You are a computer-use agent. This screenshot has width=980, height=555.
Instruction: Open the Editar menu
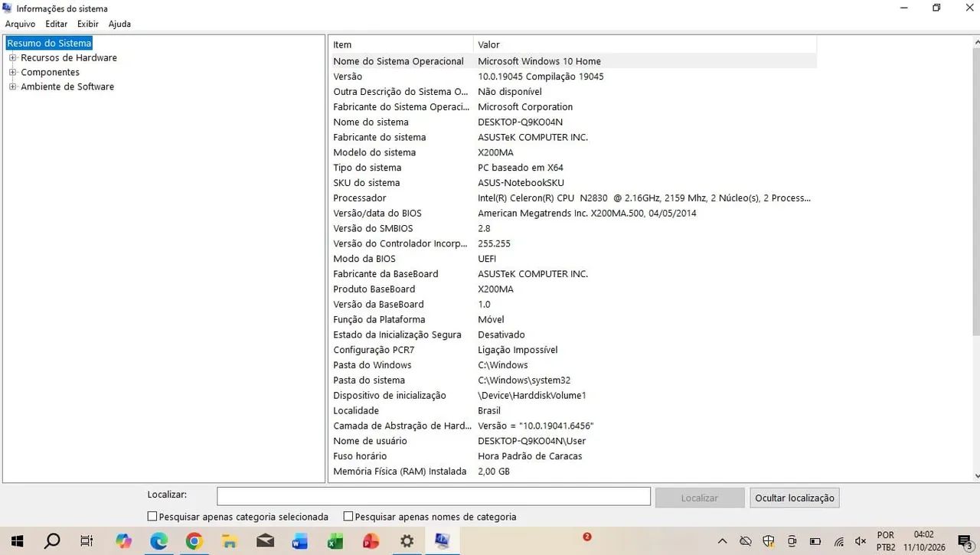[x=57, y=24]
